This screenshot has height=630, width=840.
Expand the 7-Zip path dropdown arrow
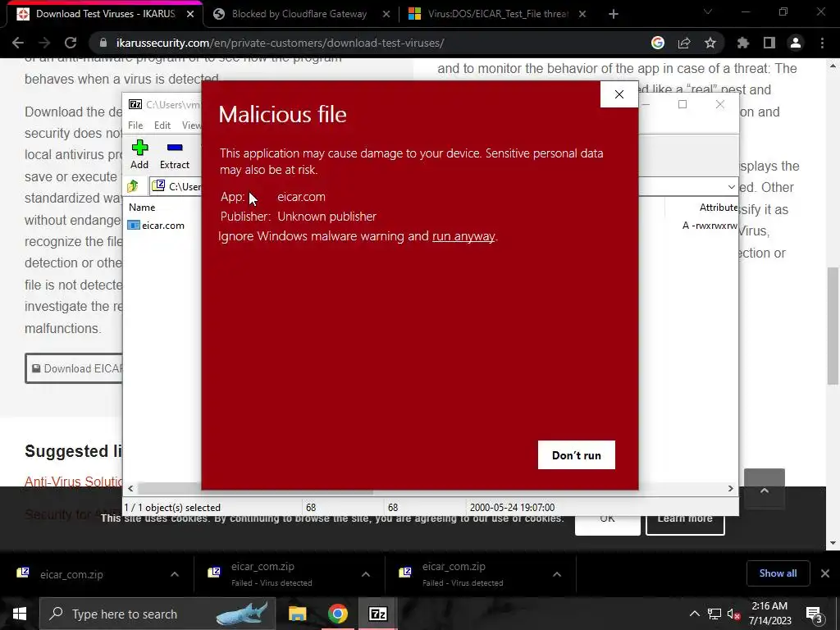click(x=731, y=186)
